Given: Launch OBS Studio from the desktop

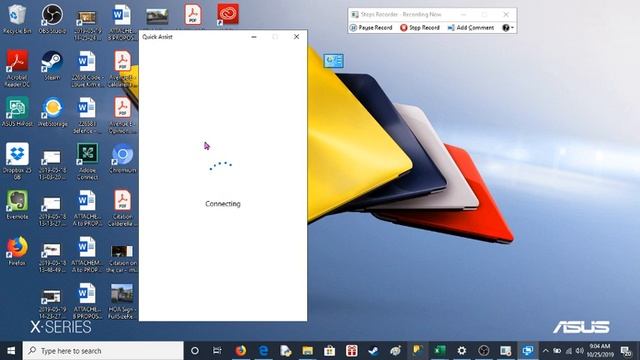Looking at the screenshot, I should coord(52,19).
